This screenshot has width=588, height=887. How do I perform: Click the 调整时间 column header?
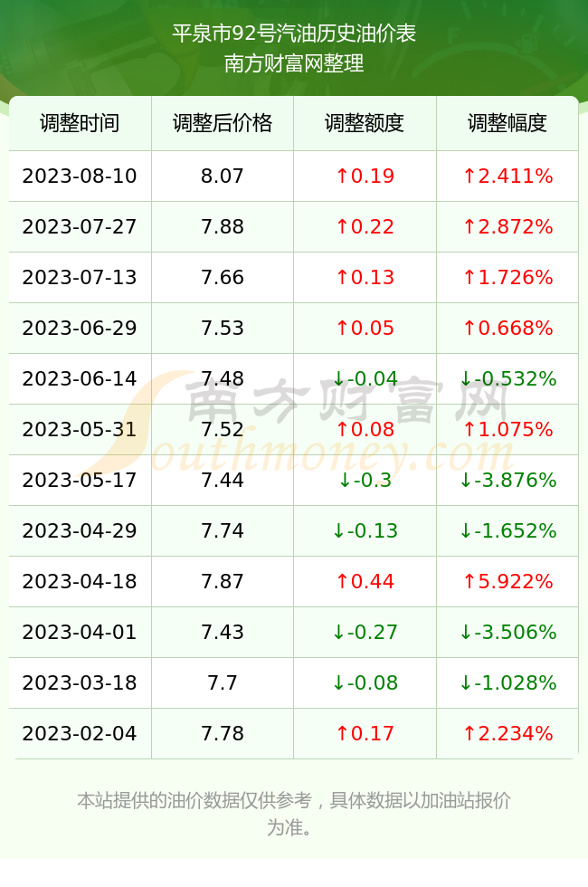tap(80, 123)
